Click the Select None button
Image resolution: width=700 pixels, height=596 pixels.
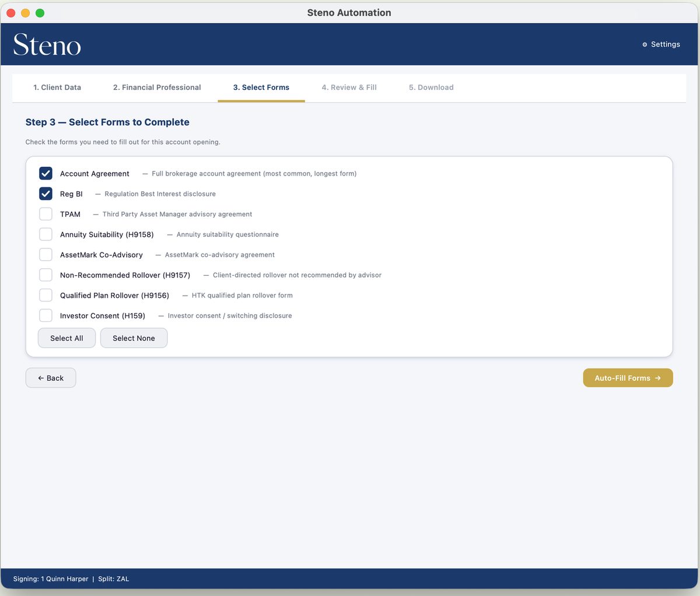[134, 338]
